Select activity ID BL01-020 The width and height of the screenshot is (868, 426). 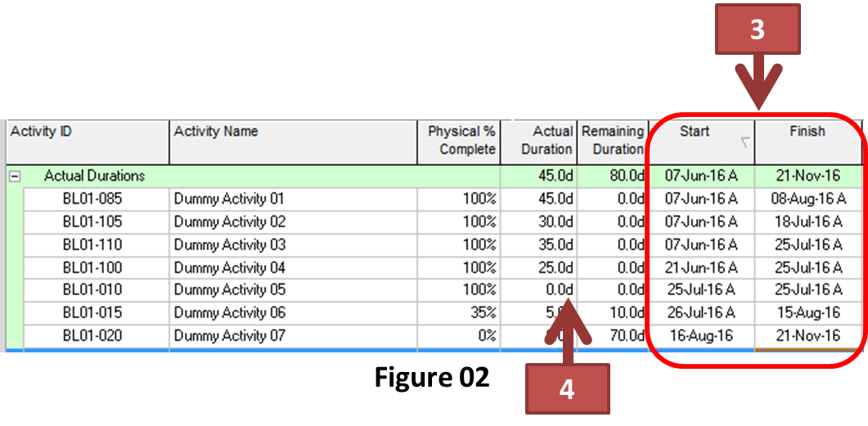[92, 335]
